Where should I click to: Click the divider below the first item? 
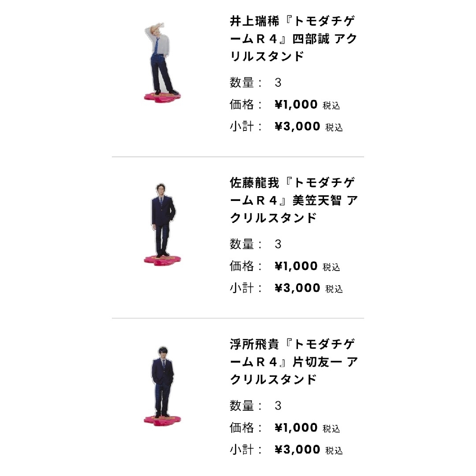(238, 157)
